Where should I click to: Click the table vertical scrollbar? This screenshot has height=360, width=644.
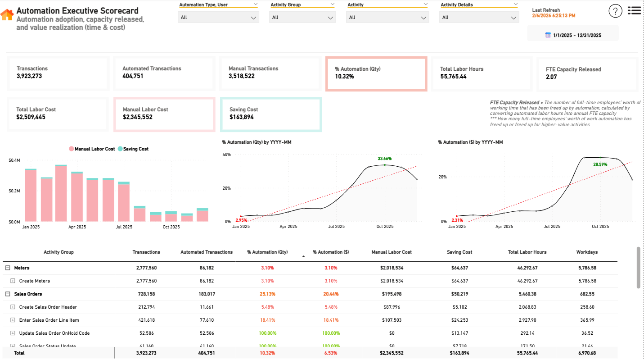point(638,267)
